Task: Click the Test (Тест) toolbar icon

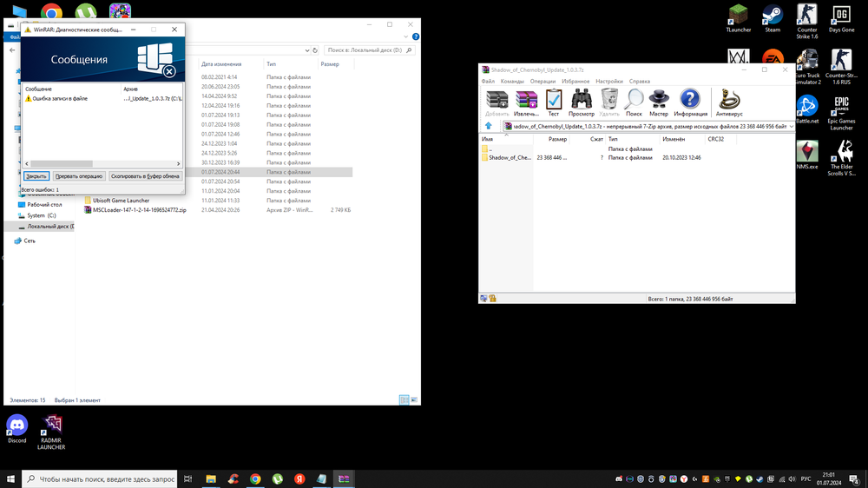Action: 554,102
